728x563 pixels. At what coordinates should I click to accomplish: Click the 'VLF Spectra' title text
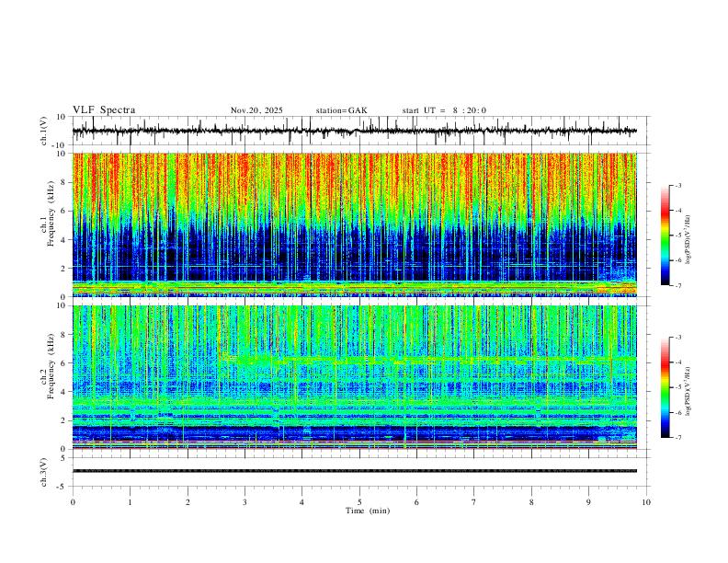[104, 110]
